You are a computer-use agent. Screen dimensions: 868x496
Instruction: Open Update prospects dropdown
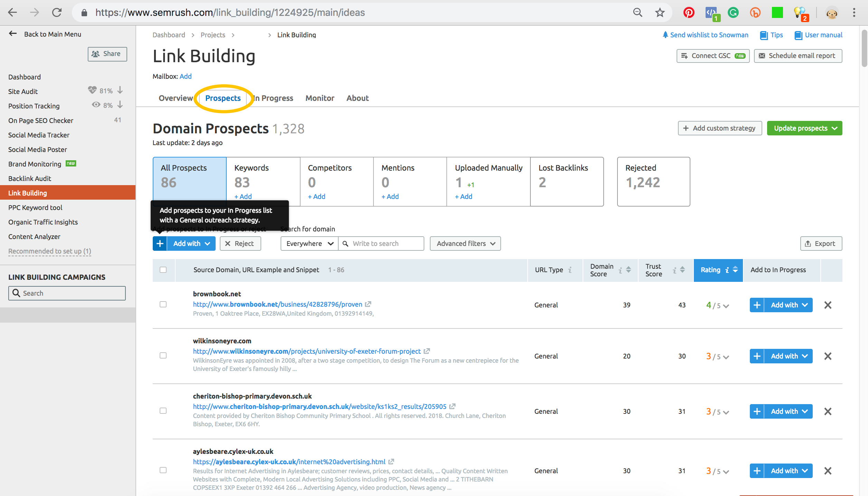(x=804, y=128)
